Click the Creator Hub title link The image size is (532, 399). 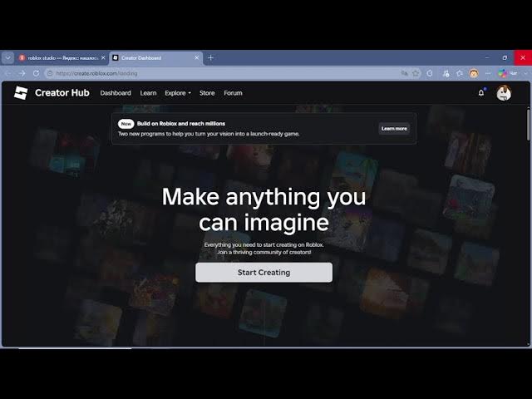point(62,92)
